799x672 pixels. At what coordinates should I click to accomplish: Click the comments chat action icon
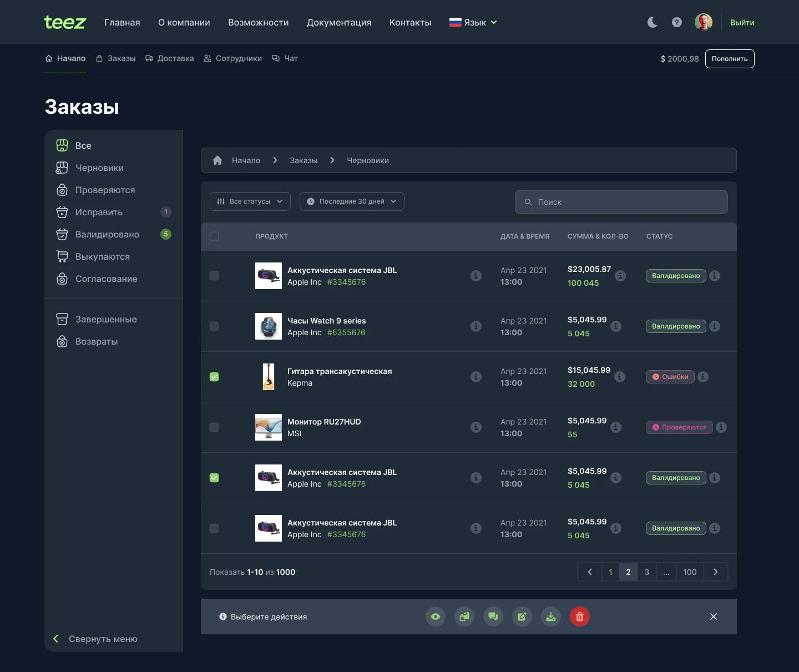[493, 617]
